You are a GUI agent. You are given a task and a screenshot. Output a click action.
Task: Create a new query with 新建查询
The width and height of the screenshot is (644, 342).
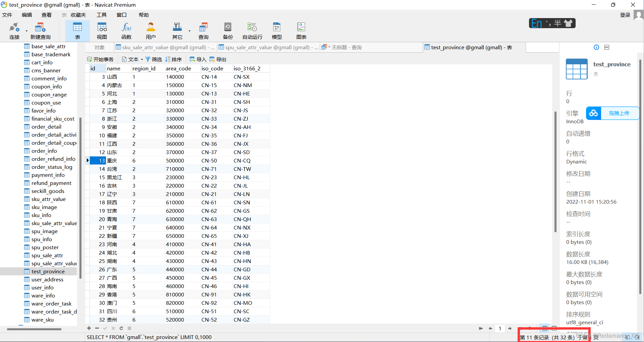tap(40, 30)
